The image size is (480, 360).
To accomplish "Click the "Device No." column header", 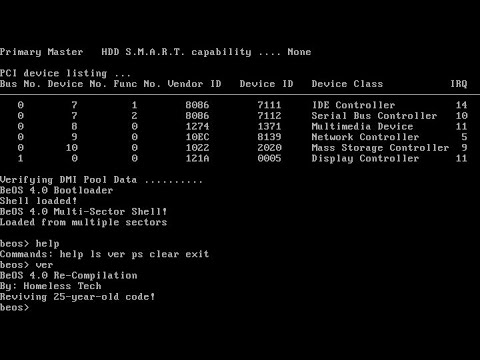I will 77,84.
